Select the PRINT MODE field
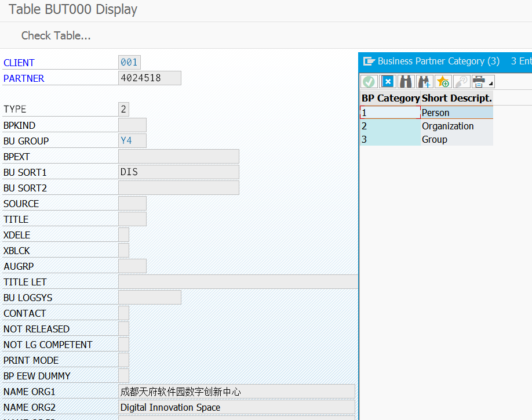532x420 pixels. (123, 360)
